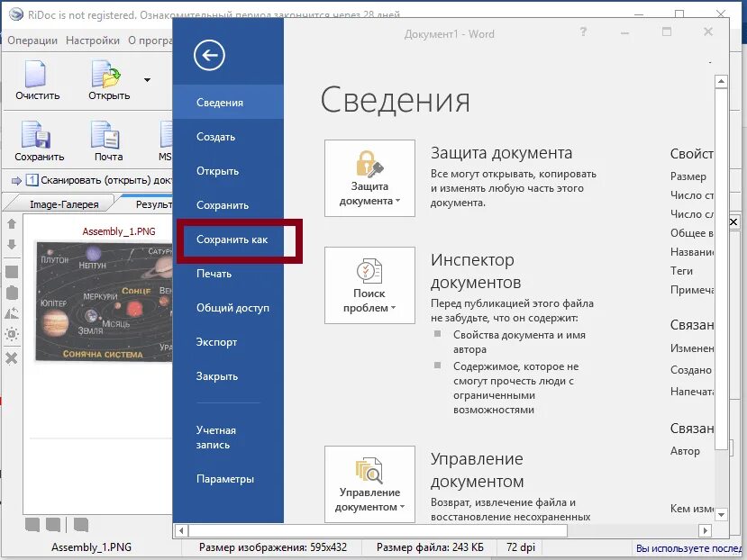Delete image with the X icon in the sidebar
Image resolution: width=747 pixels, height=560 pixels.
point(12,358)
